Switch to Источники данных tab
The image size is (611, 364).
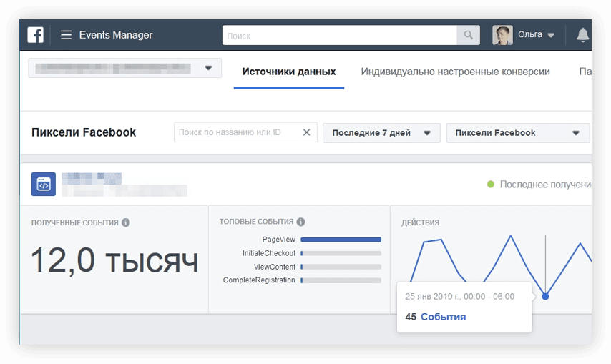[288, 72]
